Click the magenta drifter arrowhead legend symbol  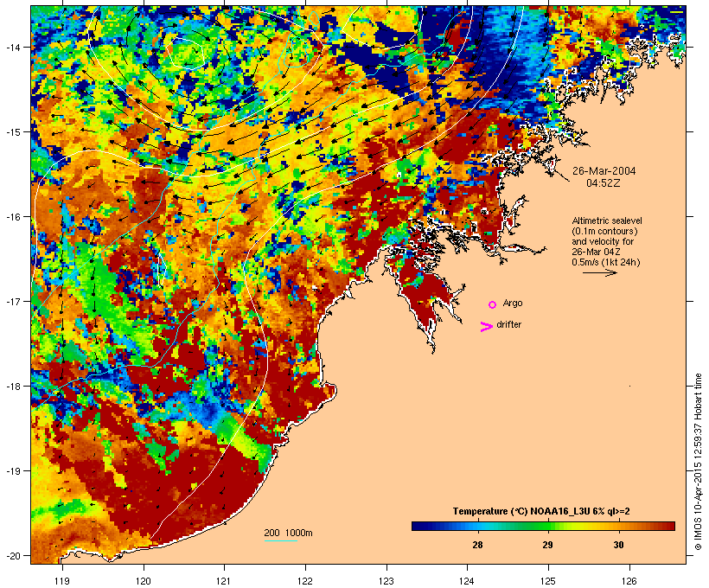click(487, 327)
